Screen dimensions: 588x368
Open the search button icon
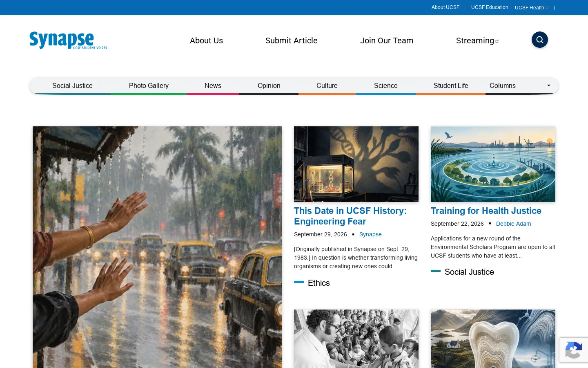(539, 40)
